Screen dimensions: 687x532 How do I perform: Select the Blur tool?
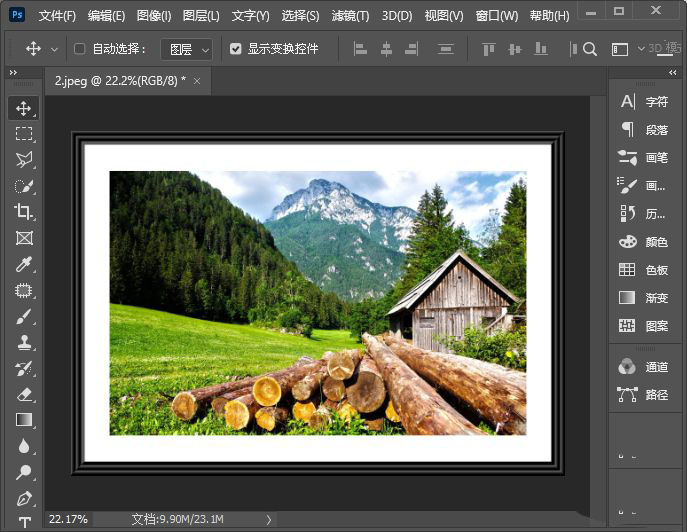(24, 446)
